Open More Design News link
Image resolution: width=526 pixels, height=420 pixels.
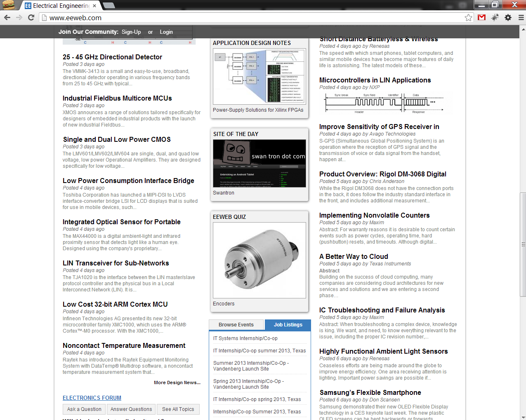pyautogui.click(x=177, y=382)
